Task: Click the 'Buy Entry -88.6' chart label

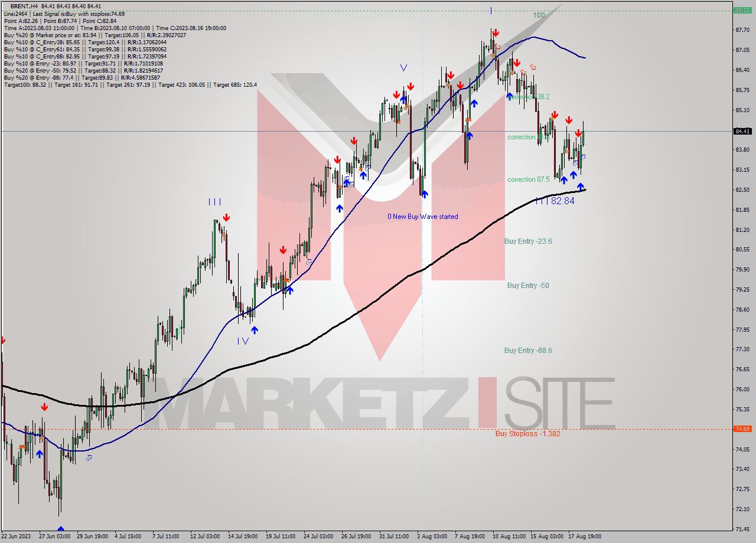Action: click(x=528, y=350)
